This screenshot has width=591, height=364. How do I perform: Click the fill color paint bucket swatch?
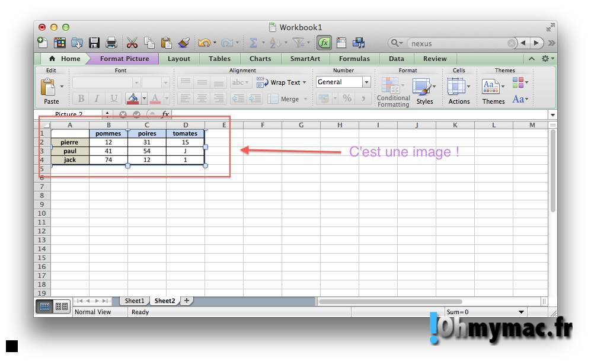(x=133, y=98)
